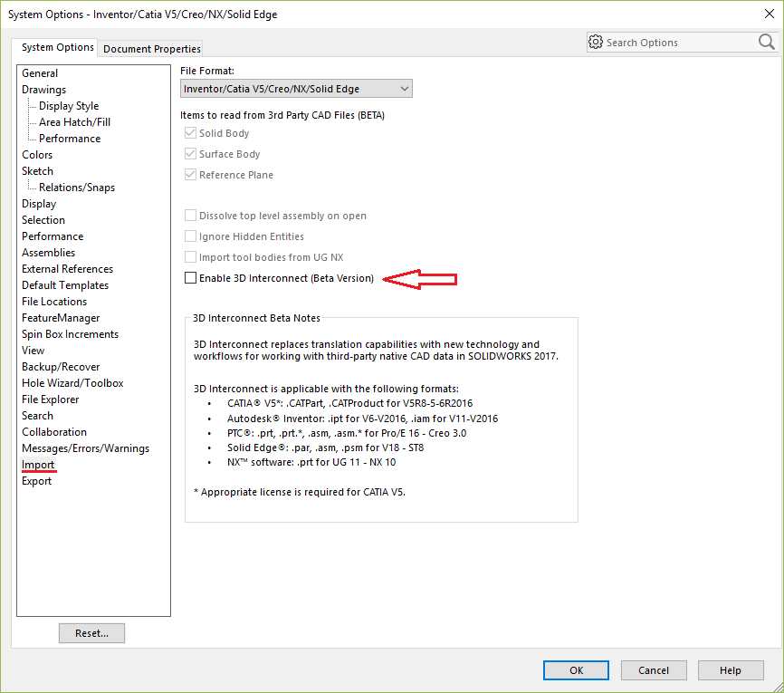Open Hole Wizard/Toolbox settings
This screenshot has width=784, height=693.
(72, 383)
